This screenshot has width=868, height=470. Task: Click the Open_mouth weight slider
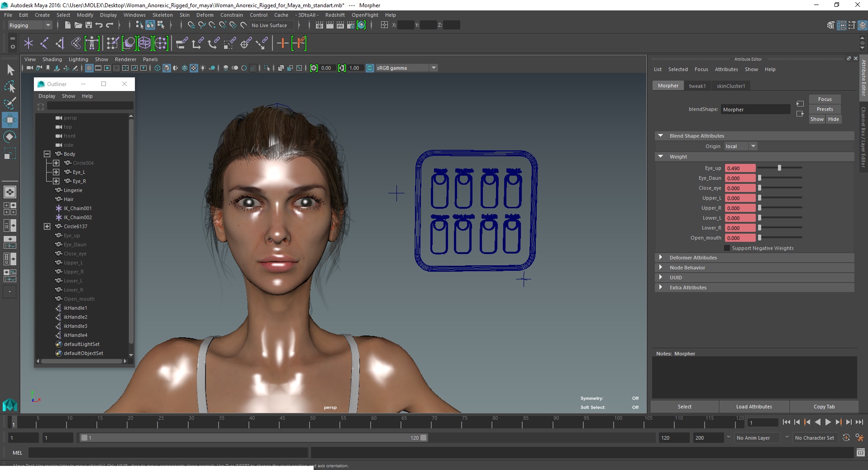click(x=780, y=238)
